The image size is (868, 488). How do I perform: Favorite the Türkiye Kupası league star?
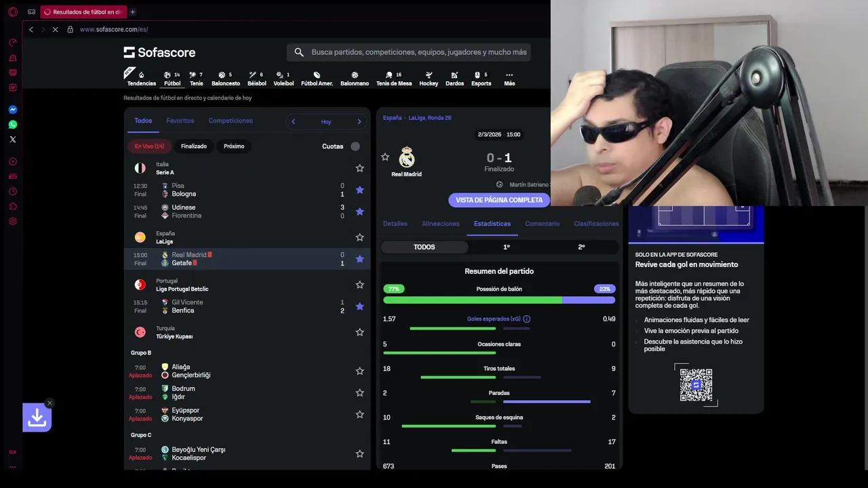tap(360, 332)
